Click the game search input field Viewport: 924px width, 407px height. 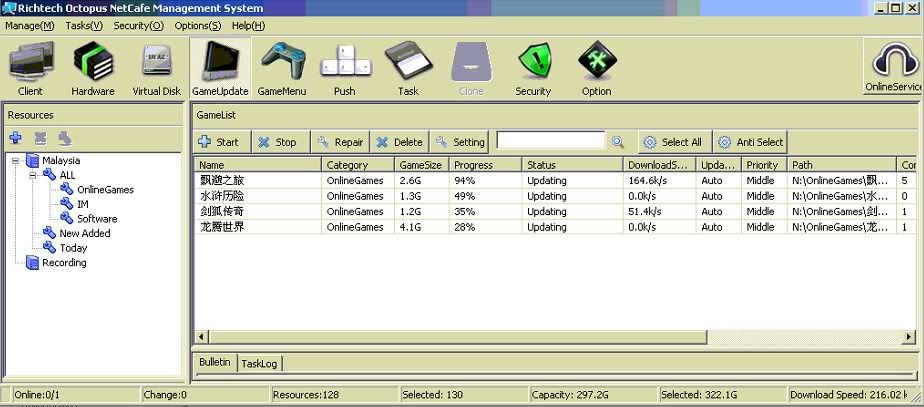click(x=550, y=141)
